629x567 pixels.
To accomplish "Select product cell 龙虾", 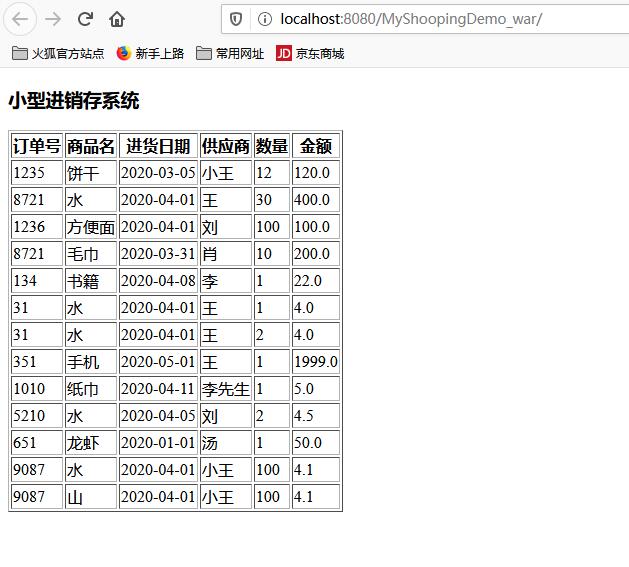I will pos(91,442).
